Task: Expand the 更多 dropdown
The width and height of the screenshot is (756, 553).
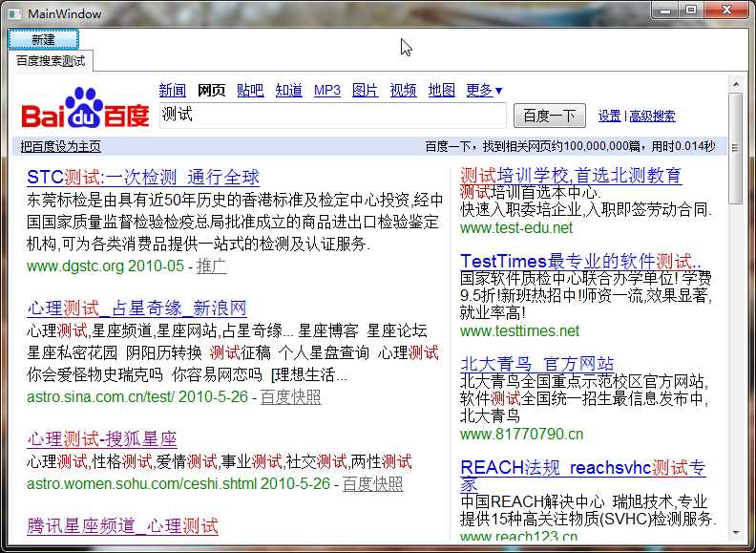Action: coord(484,90)
